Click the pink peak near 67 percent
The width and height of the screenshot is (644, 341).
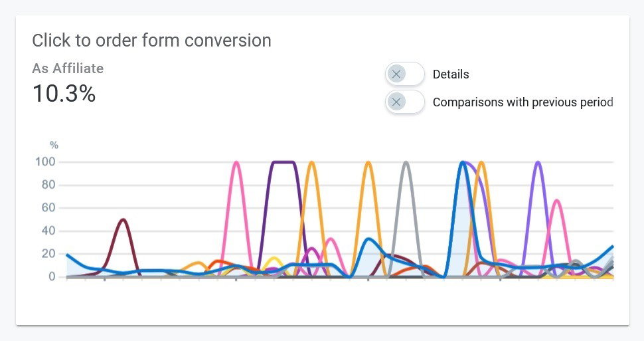tap(557, 201)
